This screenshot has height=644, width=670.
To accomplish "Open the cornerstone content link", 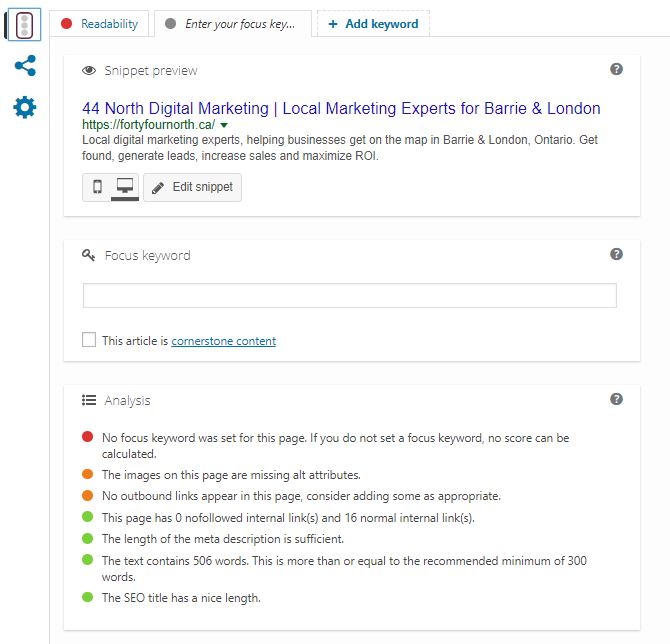I will tap(223, 341).
